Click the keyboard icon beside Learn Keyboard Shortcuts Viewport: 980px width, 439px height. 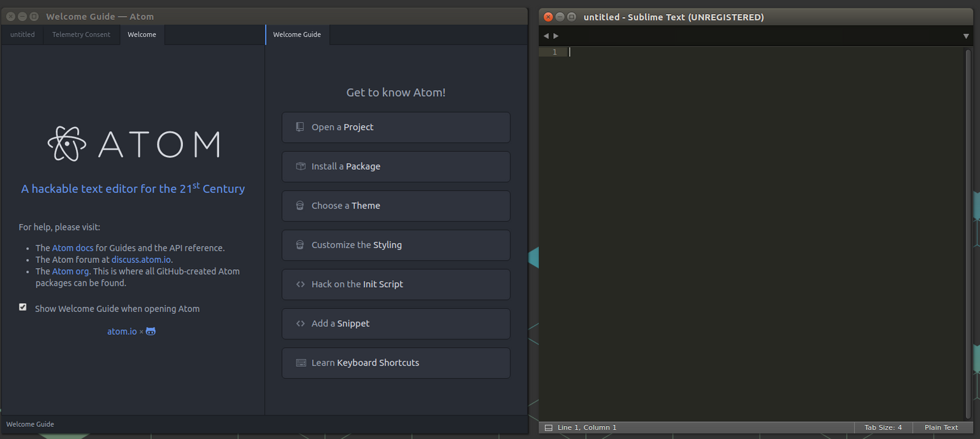click(x=301, y=363)
